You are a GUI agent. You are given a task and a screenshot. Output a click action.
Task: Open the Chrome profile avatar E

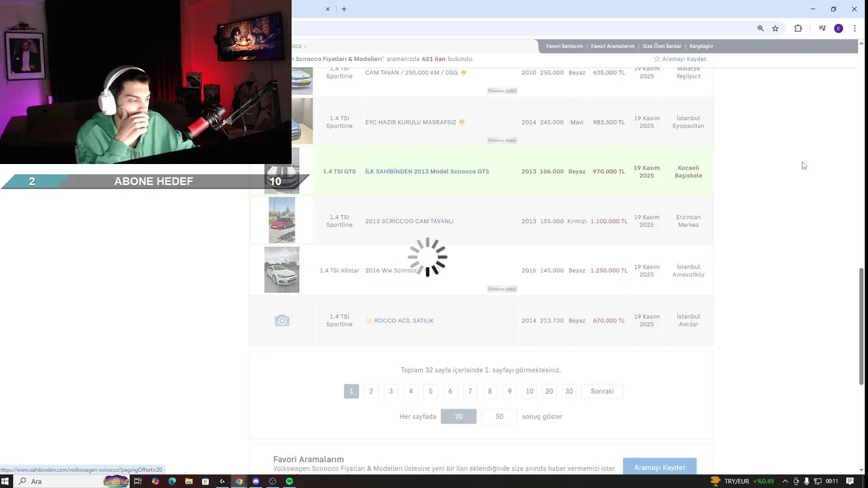pyautogui.click(x=839, y=28)
